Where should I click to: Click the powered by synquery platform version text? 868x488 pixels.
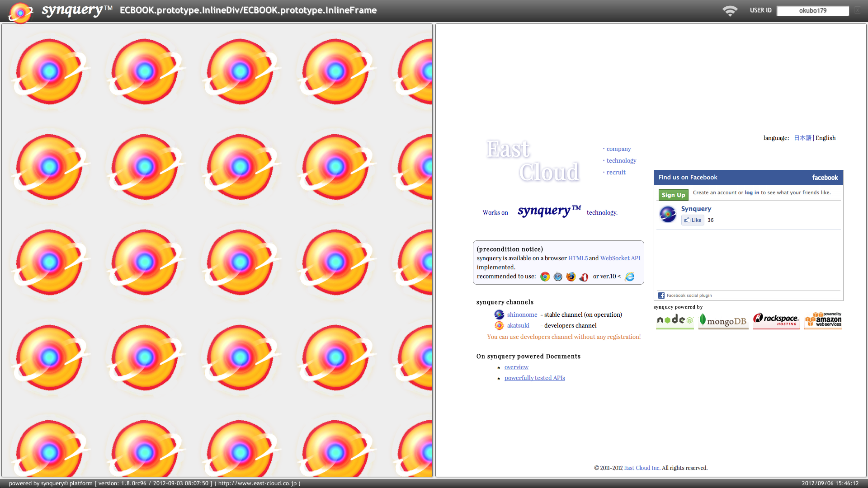coord(155,483)
